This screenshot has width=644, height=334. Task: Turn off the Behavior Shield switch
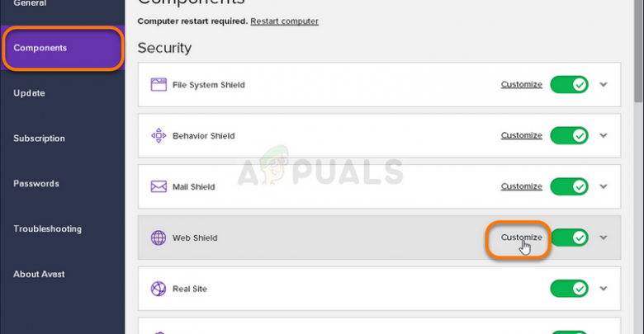(x=569, y=136)
